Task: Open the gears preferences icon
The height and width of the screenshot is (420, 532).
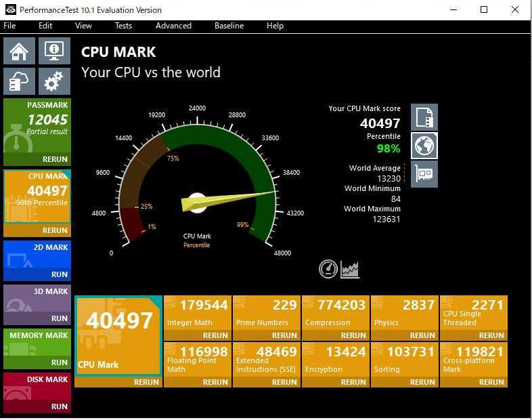Action: click(x=54, y=81)
